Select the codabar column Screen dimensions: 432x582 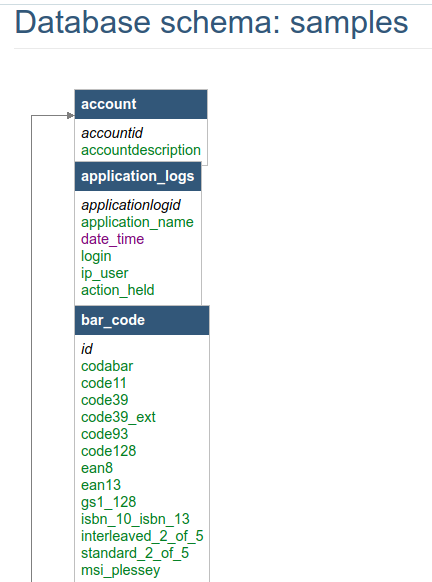(x=107, y=366)
